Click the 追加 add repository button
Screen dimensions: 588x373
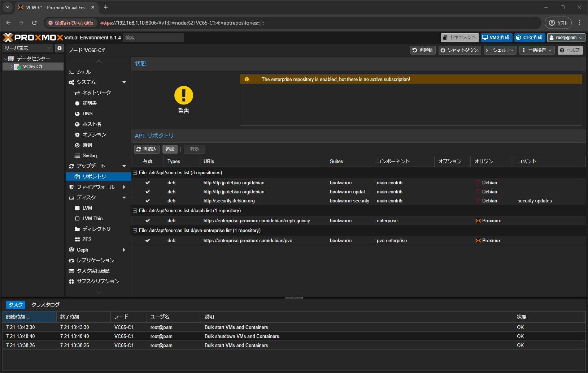pyautogui.click(x=170, y=149)
